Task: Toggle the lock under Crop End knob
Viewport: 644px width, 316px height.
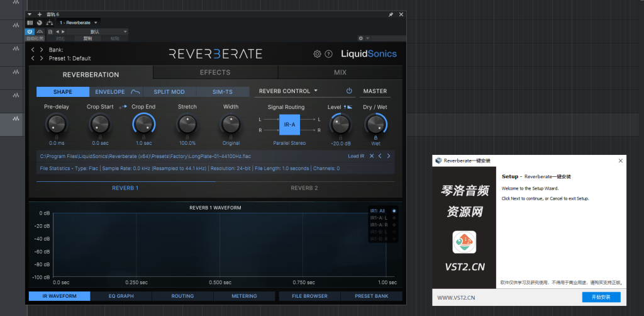Action: pyautogui.click(x=144, y=137)
